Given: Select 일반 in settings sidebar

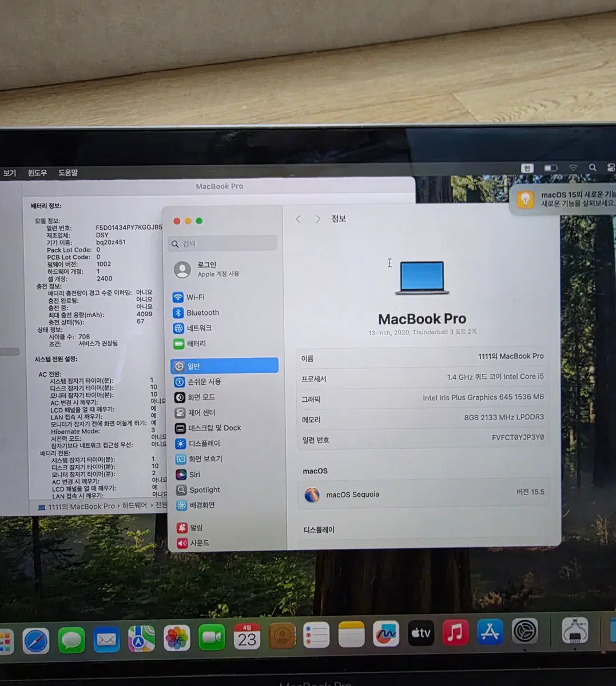Looking at the screenshot, I should tap(224, 366).
